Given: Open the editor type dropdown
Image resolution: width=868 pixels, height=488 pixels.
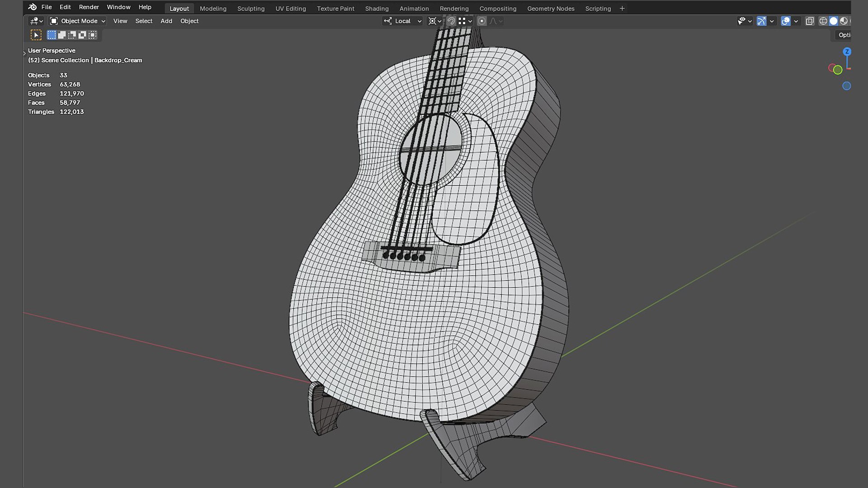Looking at the screenshot, I should point(36,21).
